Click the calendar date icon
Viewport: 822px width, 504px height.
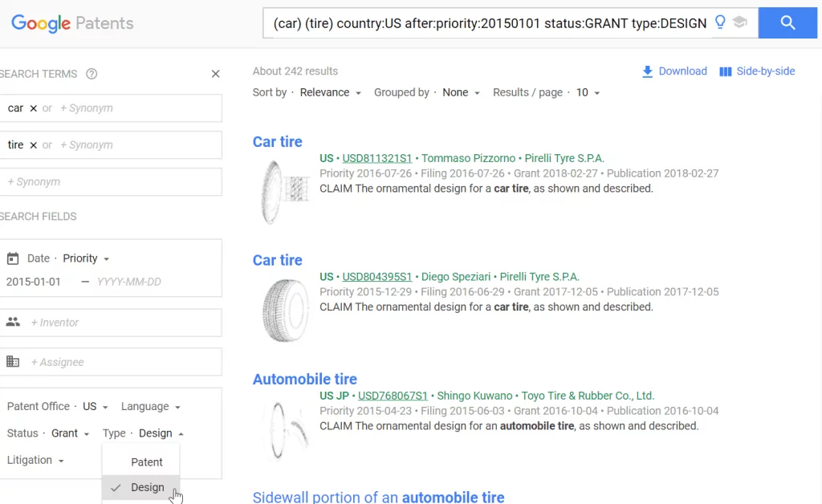coord(13,258)
